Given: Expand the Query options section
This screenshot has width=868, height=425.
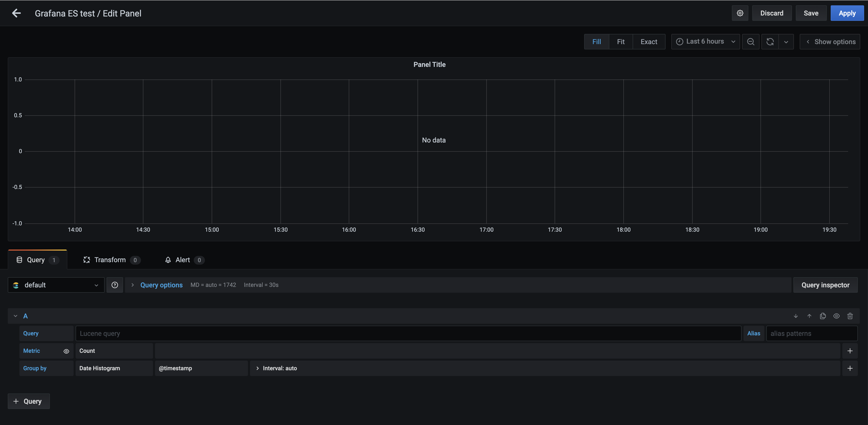Looking at the screenshot, I should (161, 285).
